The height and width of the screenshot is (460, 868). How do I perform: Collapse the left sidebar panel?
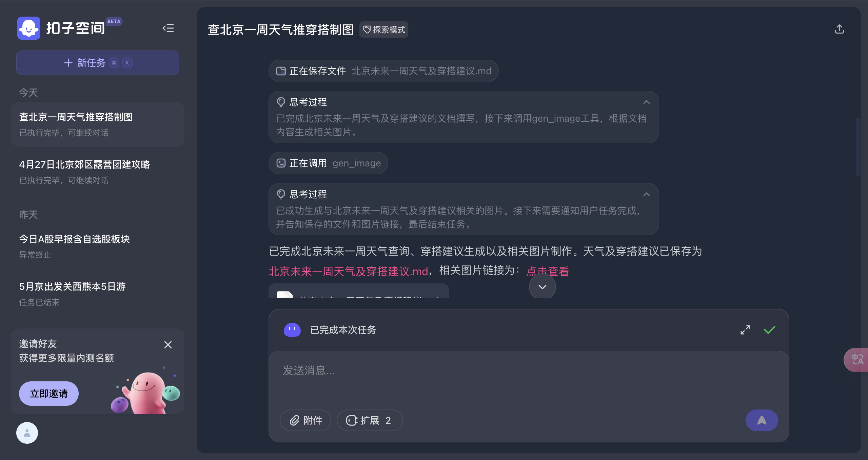(168, 28)
